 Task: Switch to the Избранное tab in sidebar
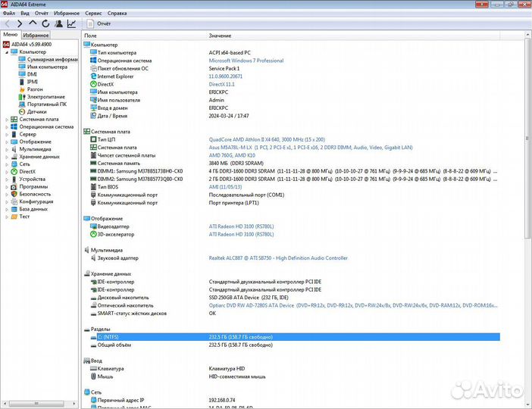pos(36,35)
